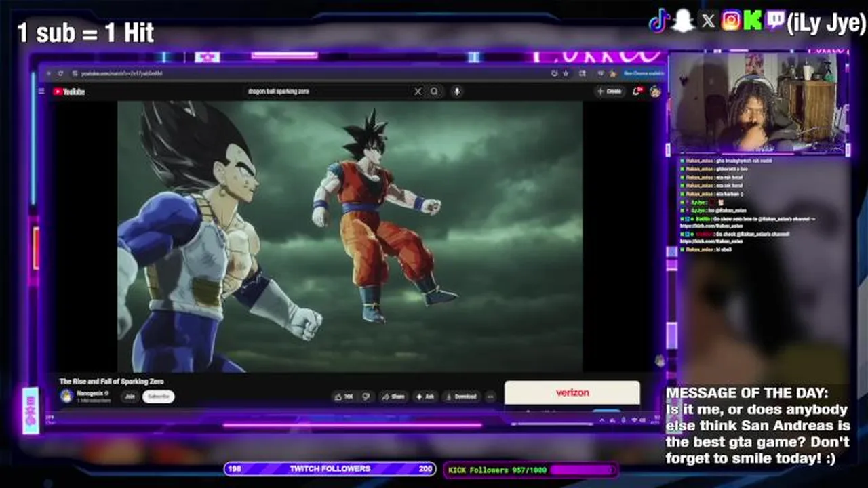The image size is (868, 488).
Task: Reload the page in Chrome
Action: pyautogui.click(x=60, y=73)
